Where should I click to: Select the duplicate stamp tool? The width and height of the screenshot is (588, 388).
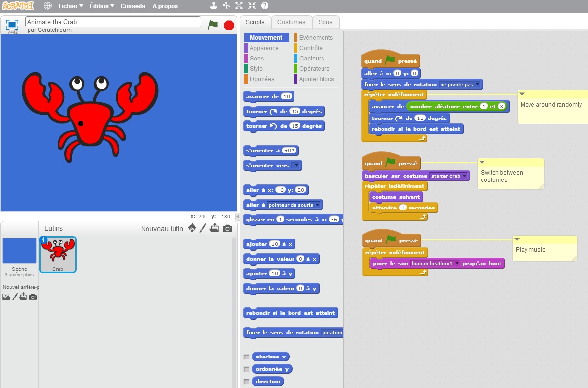213,6
